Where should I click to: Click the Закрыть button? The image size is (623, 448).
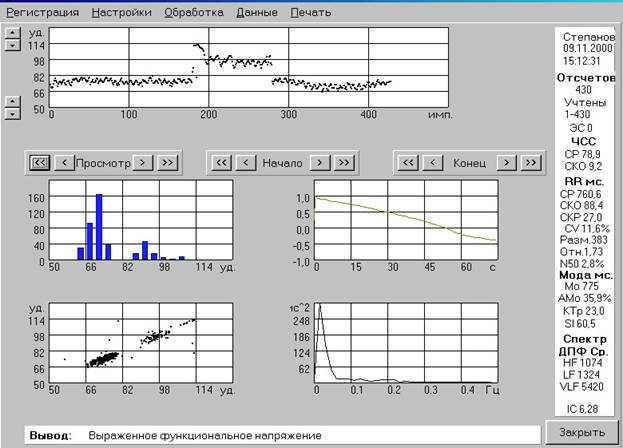[x=582, y=432]
